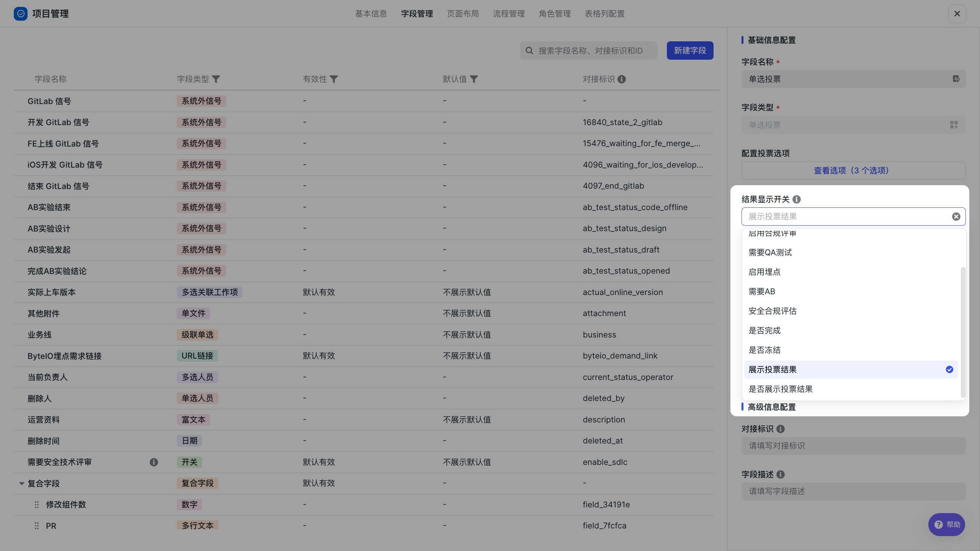Viewport: 980px width, 551px height.
Task: Select the FE上线 GitLab 信号 row
Action: 364,144
